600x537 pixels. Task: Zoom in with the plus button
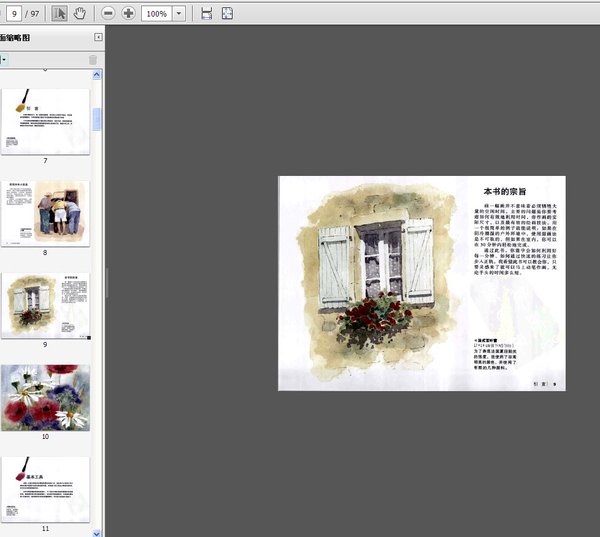coord(128,14)
